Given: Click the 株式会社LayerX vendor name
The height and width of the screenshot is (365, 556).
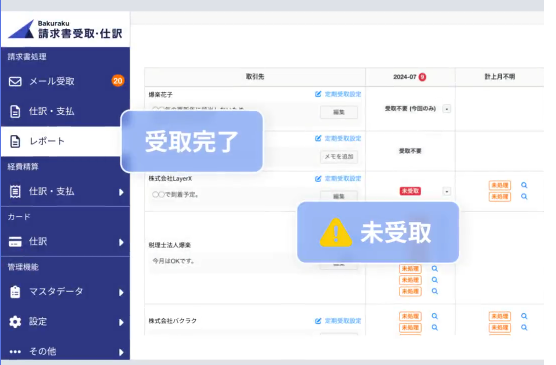Looking at the screenshot, I should [170, 178].
